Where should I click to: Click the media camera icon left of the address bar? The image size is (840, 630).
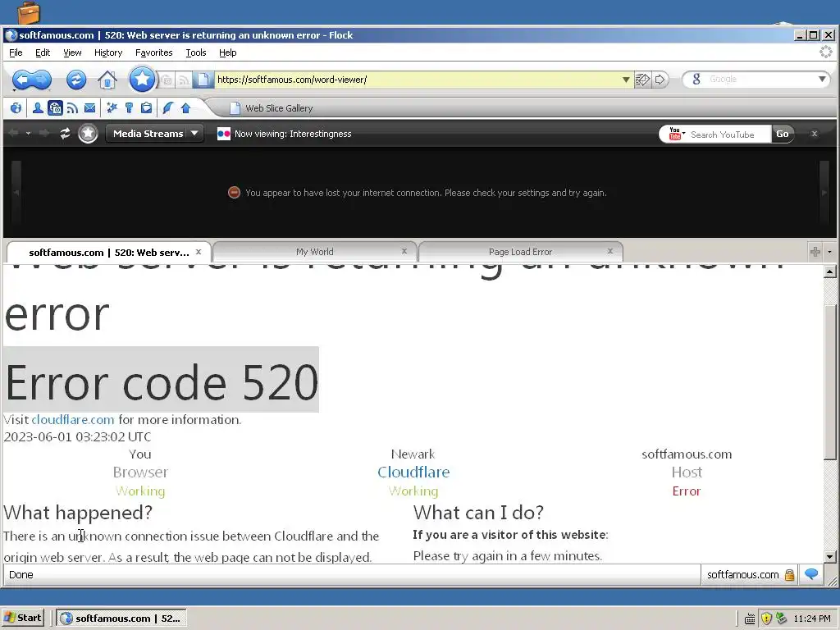coord(167,80)
